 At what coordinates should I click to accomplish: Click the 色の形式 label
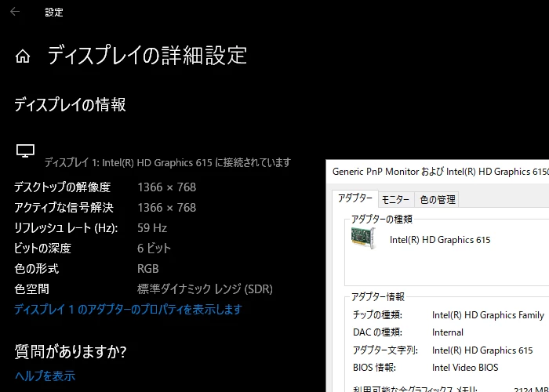tap(36, 269)
